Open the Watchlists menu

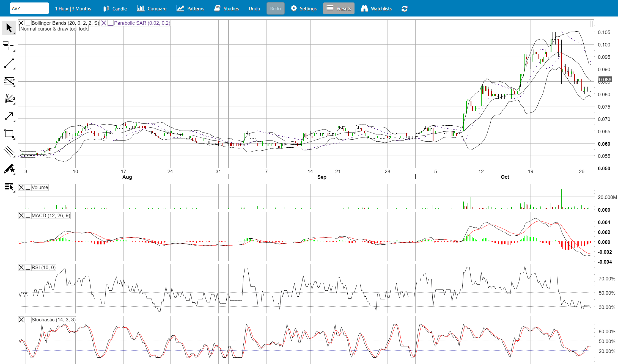[x=376, y=9]
